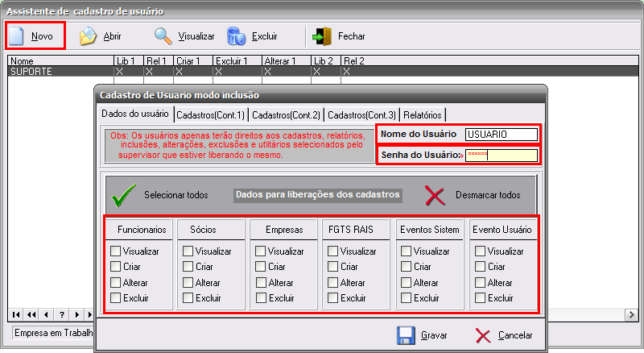Check Alterar under Evento Usuário
Image resolution: width=644 pixels, height=353 pixels.
pos(480,283)
